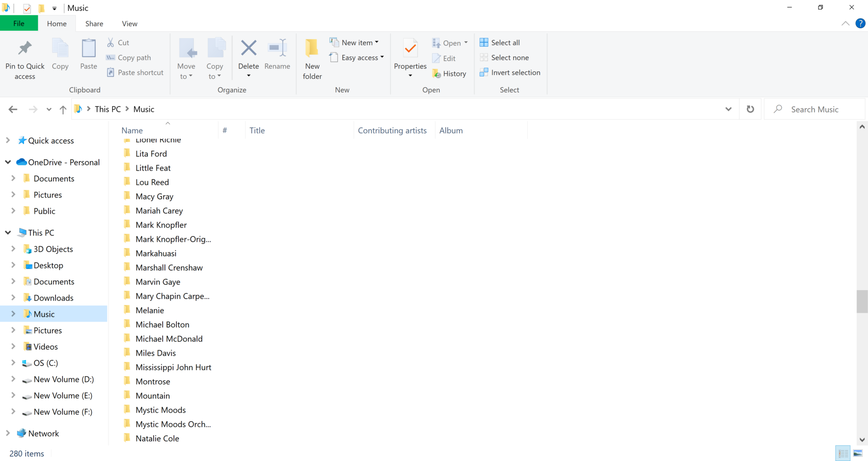This screenshot has width=868, height=461.
Task: Minimize the ribbon with the chevron
Action: tap(845, 24)
